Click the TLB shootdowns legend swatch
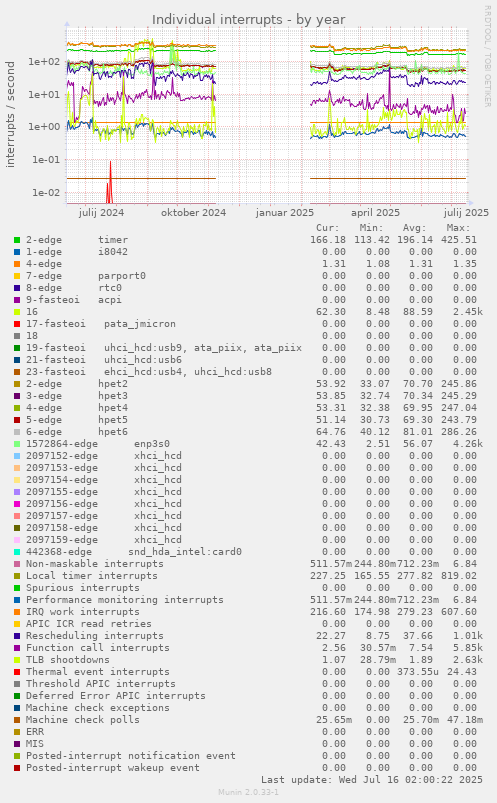The image size is (497, 803). 17,660
